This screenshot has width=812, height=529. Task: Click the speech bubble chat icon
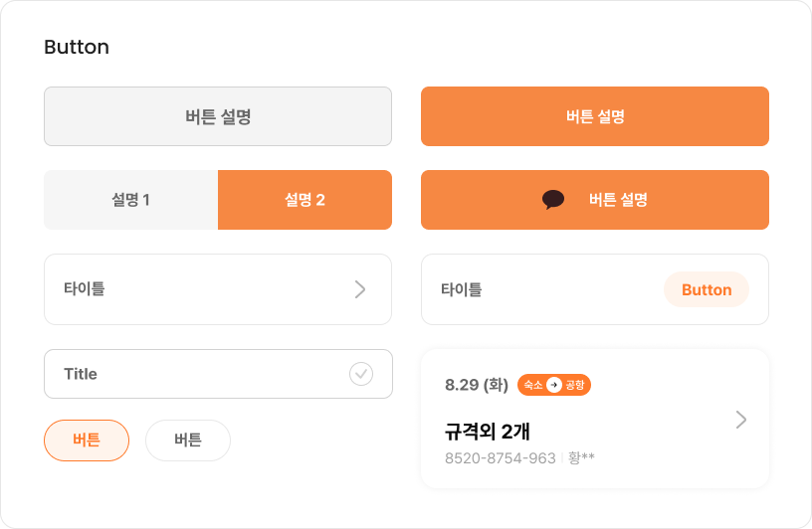pyautogui.click(x=553, y=200)
